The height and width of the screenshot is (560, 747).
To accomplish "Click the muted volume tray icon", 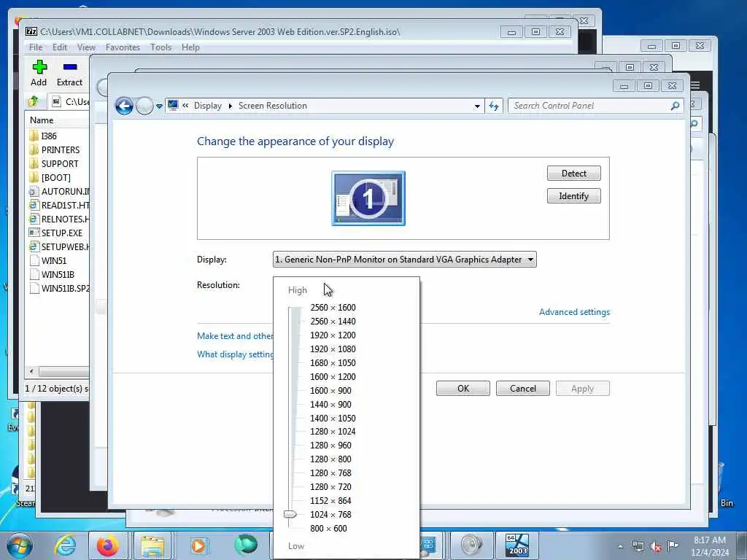I will [656, 547].
